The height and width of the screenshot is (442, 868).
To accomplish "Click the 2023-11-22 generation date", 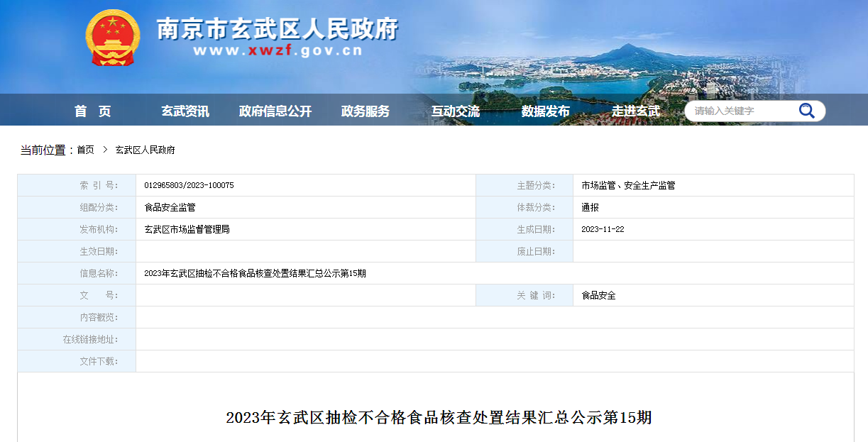I will tap(603, 229).
